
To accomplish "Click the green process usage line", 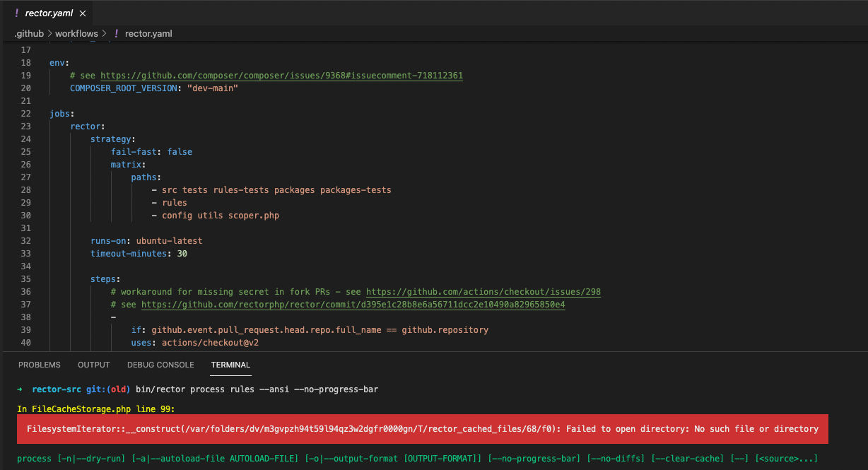I will pos(417,459).
